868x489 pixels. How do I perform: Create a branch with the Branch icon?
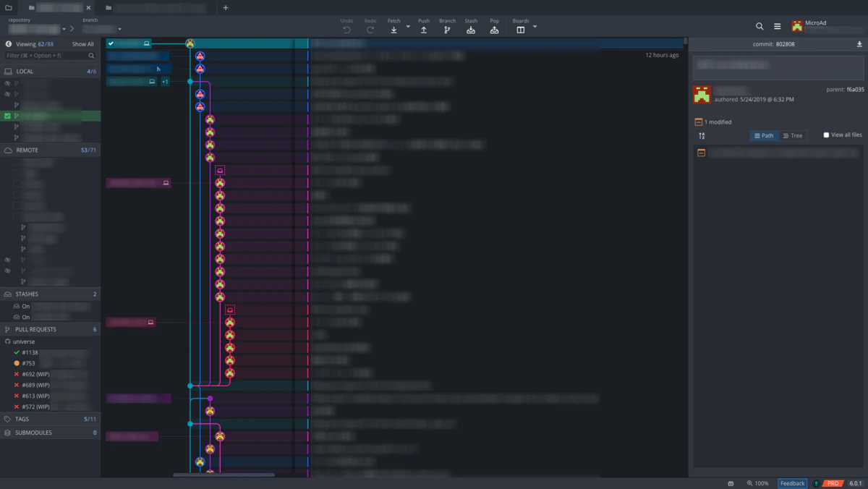447,30
